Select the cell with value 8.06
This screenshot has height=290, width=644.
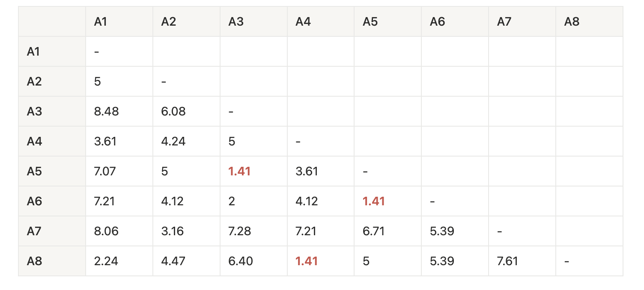click(106, 231)
